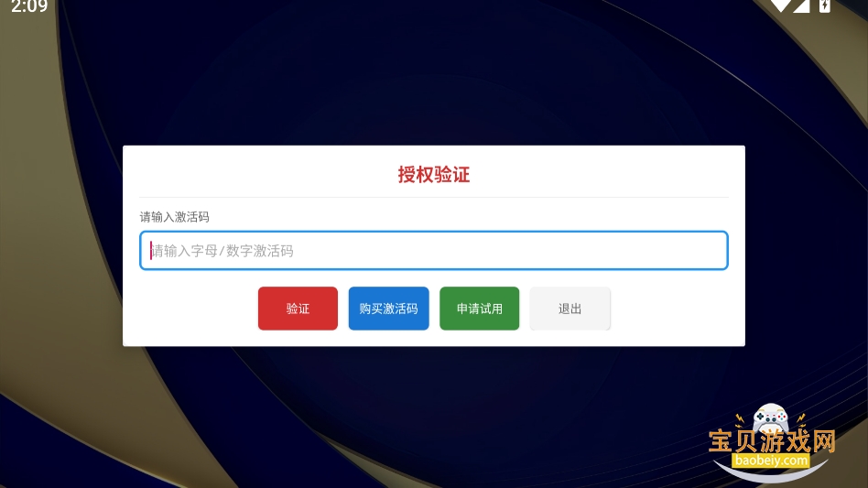868x488 pixels.
Task: Open the 购买激活码 purchase button
Action: point(388,309)
